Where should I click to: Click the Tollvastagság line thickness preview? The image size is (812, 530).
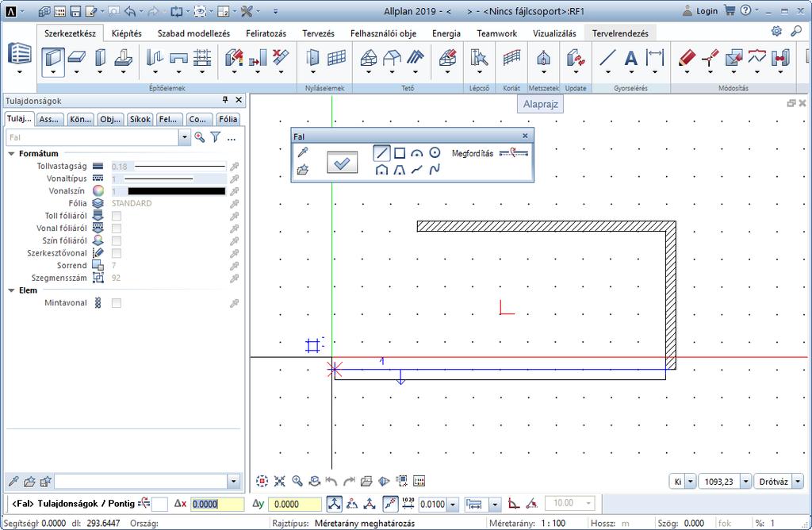(x=180, y=167)
